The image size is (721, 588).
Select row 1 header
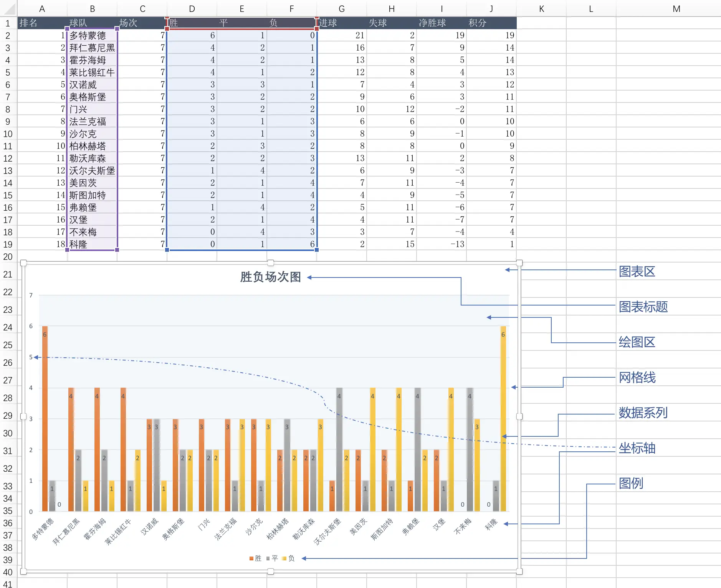[x=8, y=23]
